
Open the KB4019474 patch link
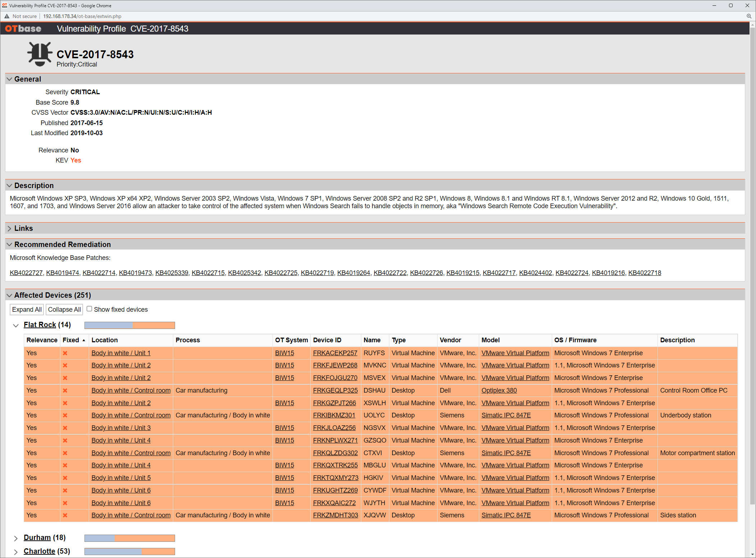pyautogui.click(x=63, y=273)
